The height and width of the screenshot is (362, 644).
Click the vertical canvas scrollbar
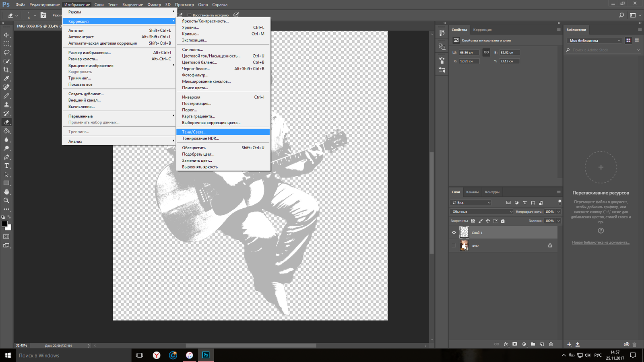(x=432, y=203)
